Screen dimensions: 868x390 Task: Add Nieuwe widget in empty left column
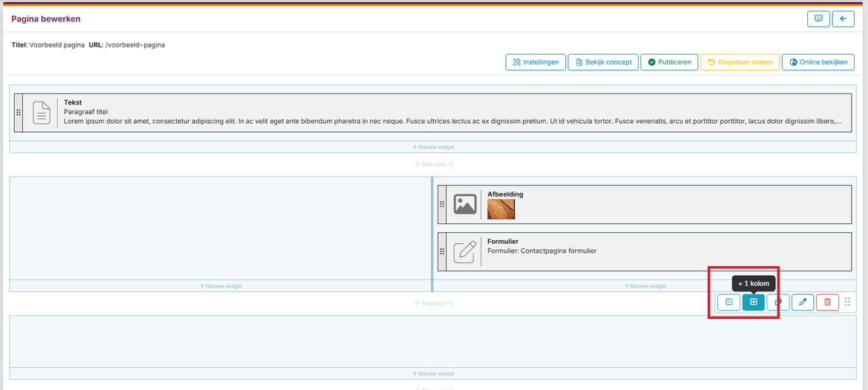click(220, 285)
